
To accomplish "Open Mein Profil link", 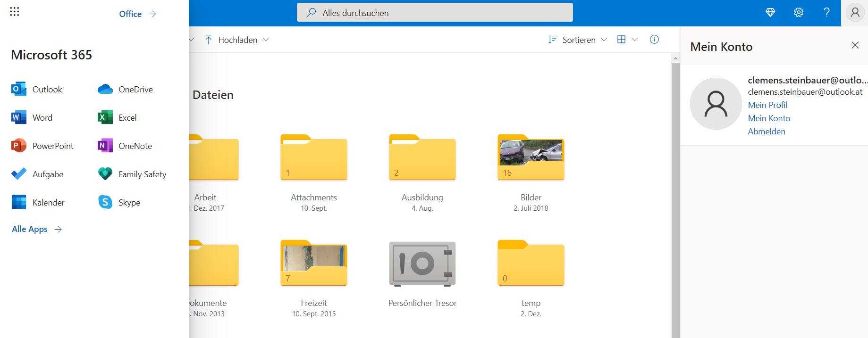I will [767, 105].
